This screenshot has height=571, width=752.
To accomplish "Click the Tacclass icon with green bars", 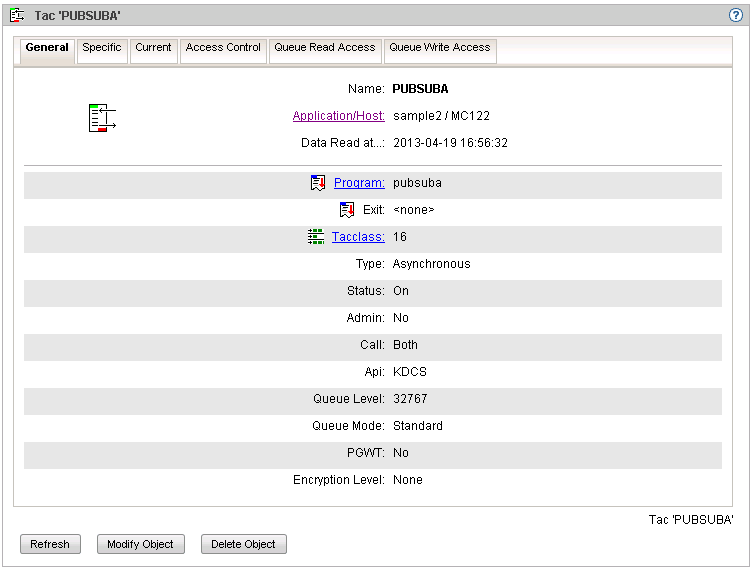I will coord(316,237).
